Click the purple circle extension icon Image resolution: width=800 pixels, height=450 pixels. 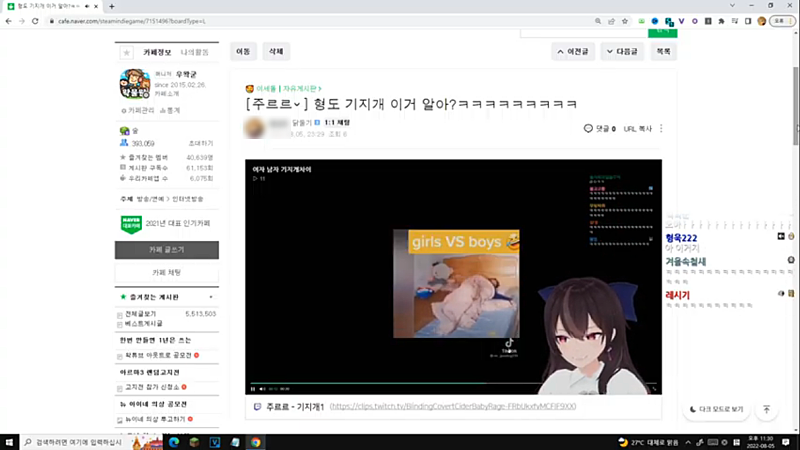point(695,21)
